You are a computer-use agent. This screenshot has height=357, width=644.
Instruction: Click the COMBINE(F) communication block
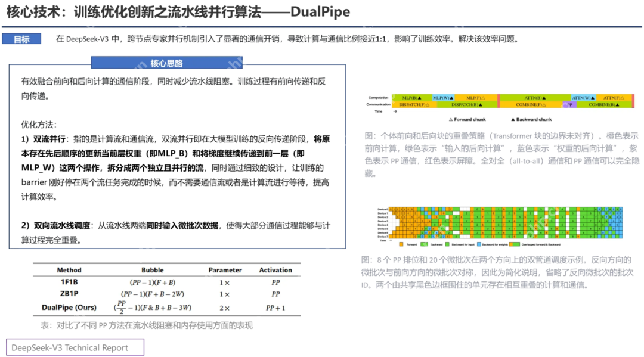tap(531, 105)
